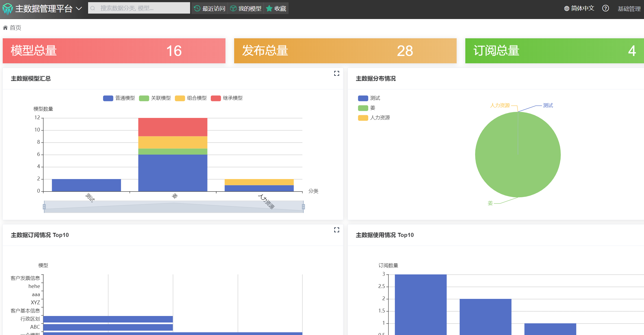This screenshot has height=335, width=644.
Task: Click the search magnifier icon
Action: [x=93, y=8]
